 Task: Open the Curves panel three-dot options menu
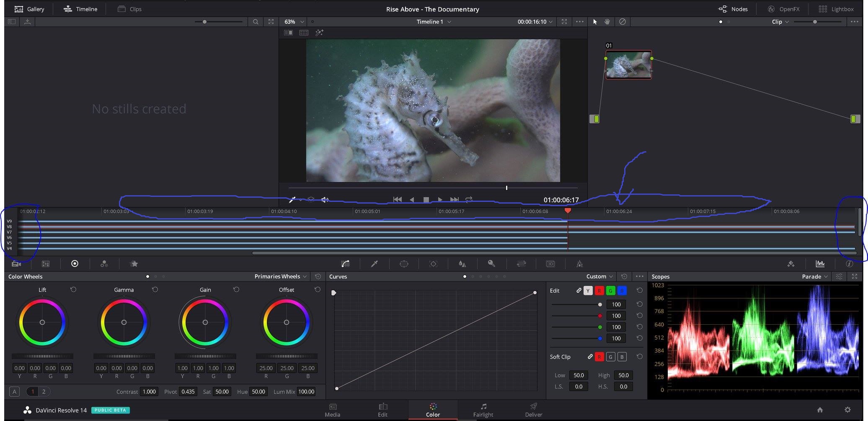click(639, 276)
